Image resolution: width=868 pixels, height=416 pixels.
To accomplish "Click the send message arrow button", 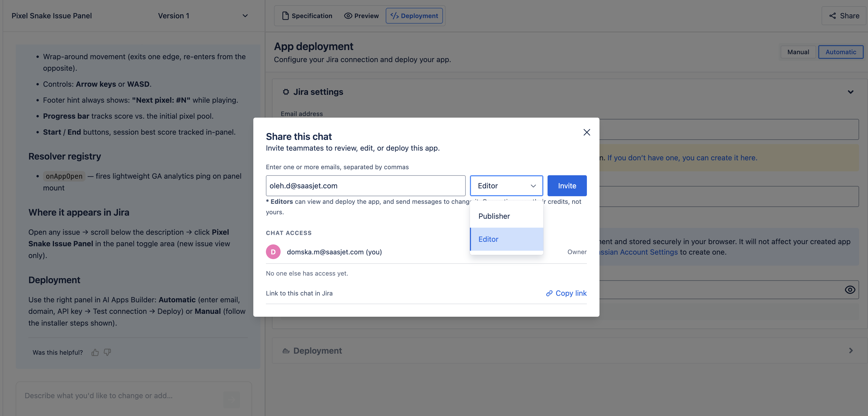I will pyautogui.click(x=232, y=399).
